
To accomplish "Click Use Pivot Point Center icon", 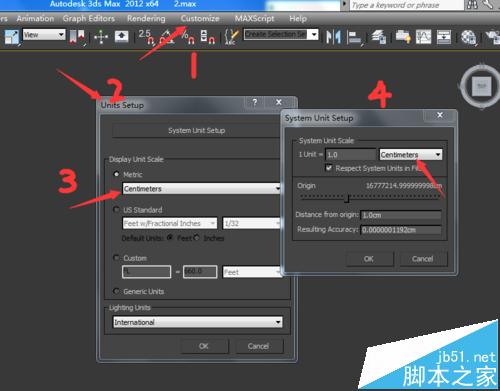I will (x=77, y=37).
